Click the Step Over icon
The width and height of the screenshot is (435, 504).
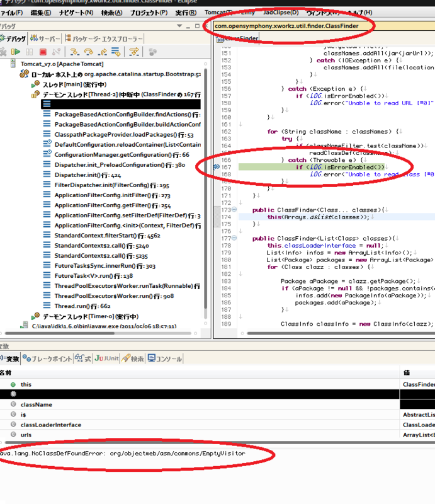(88, 52)
